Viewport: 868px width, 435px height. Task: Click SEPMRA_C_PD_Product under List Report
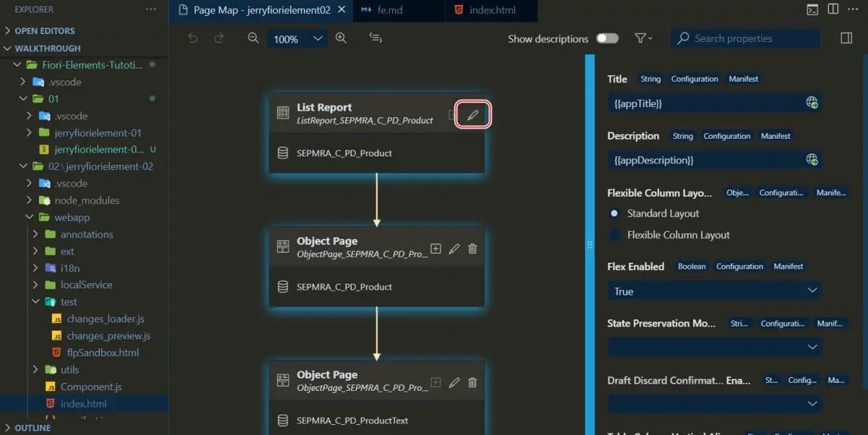click(x=344, y=153)
